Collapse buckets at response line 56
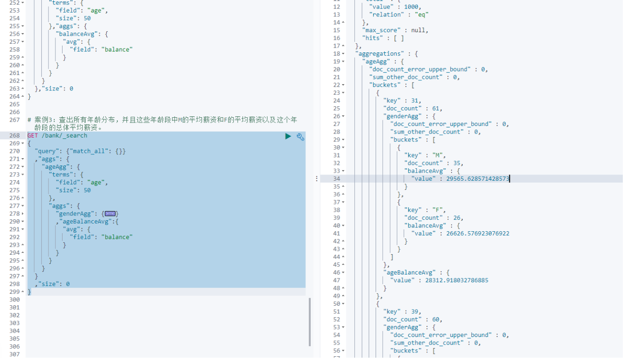 pos(343,350)
